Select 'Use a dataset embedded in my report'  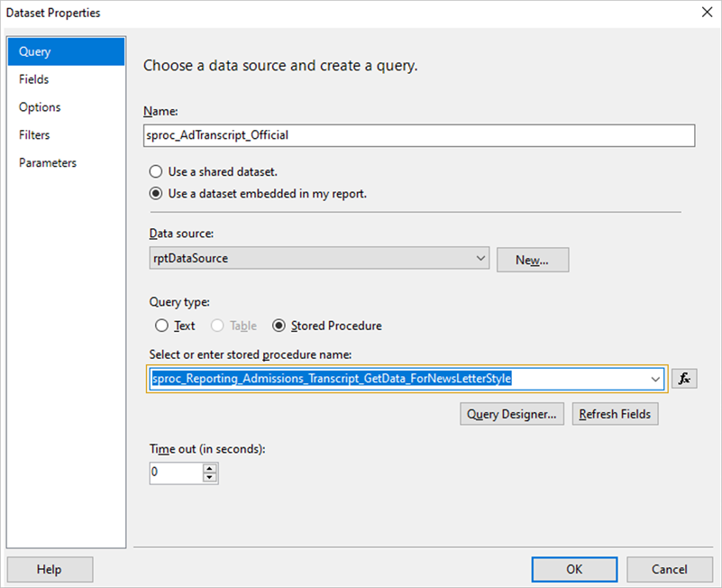click(157, 193)
